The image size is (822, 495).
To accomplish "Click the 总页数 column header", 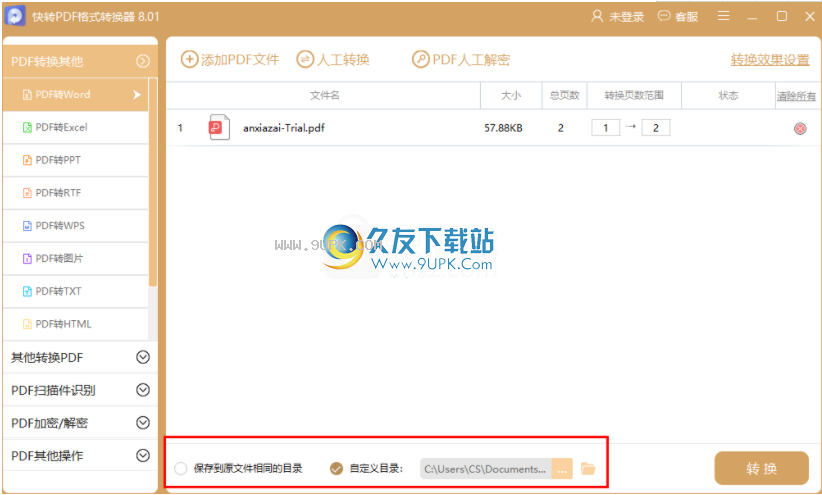I will coord(564,95).
